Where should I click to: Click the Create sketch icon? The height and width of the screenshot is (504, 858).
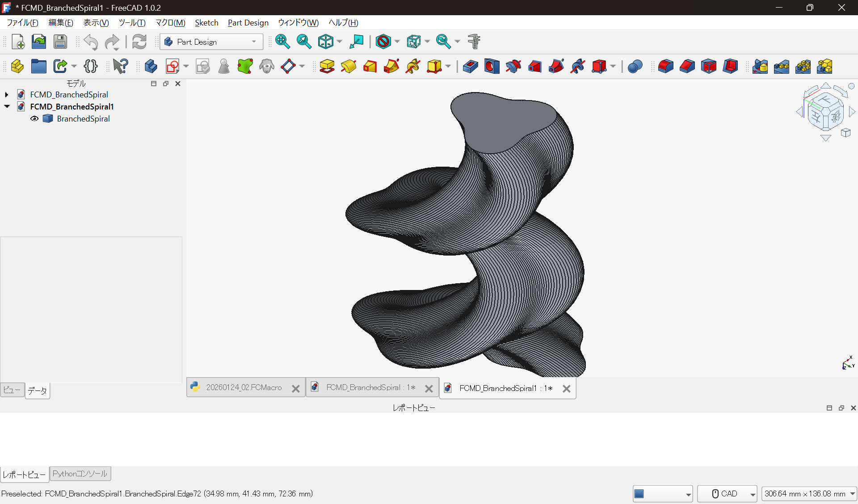click(172, 67)
